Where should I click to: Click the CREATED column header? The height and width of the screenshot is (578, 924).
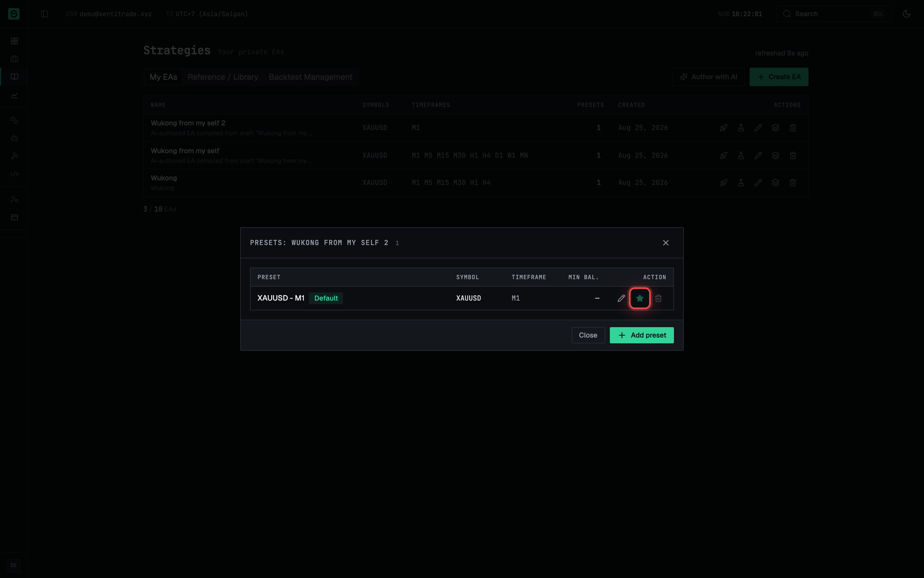click(x=631, y=105)
